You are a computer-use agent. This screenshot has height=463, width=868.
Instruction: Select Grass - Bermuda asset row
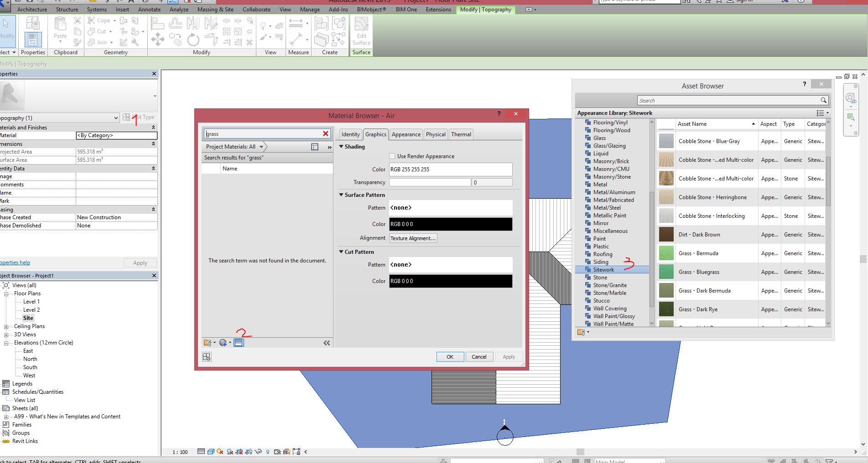[x=741, y=253]
